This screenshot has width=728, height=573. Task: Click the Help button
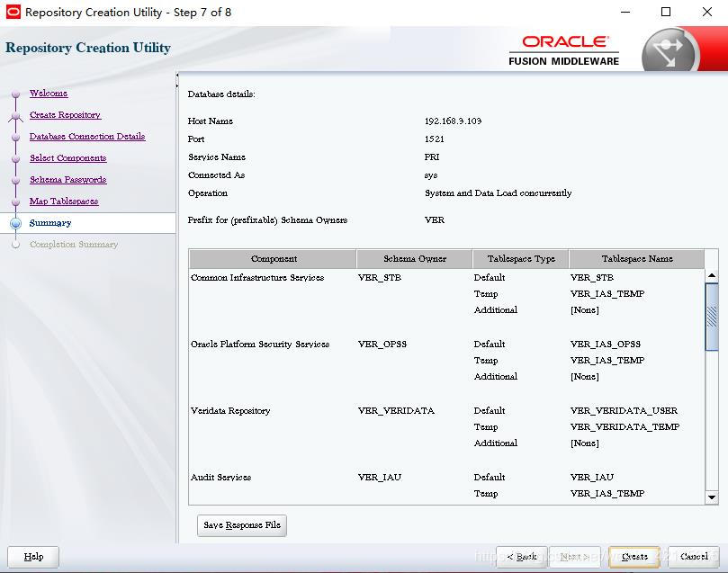pyautogui.click(x=33, y=556)
